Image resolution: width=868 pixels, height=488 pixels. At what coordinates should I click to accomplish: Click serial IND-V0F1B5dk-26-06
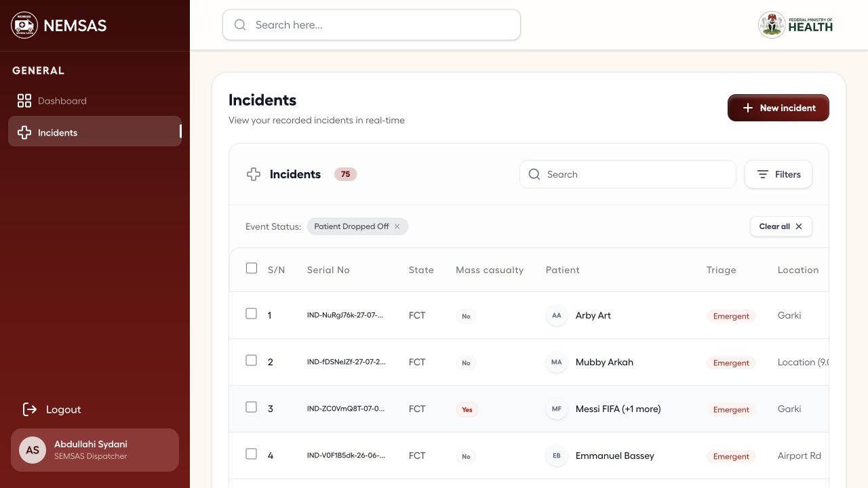[x=346, y=455]
